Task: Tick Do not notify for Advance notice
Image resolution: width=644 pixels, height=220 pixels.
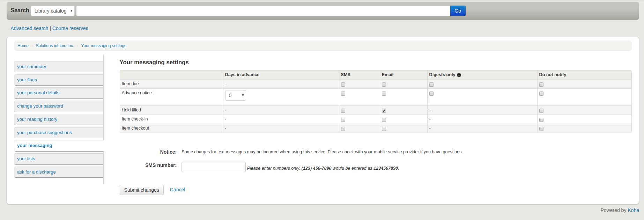Action: [x=541, y=94]
